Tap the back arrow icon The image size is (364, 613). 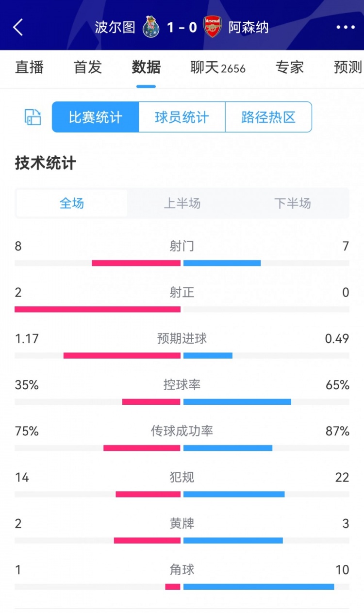tap(18, 27)
